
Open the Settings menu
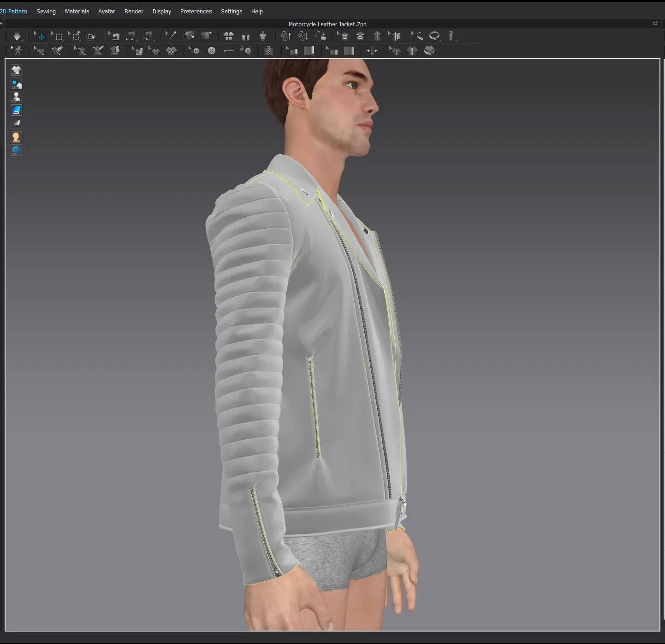click(232, 11)
